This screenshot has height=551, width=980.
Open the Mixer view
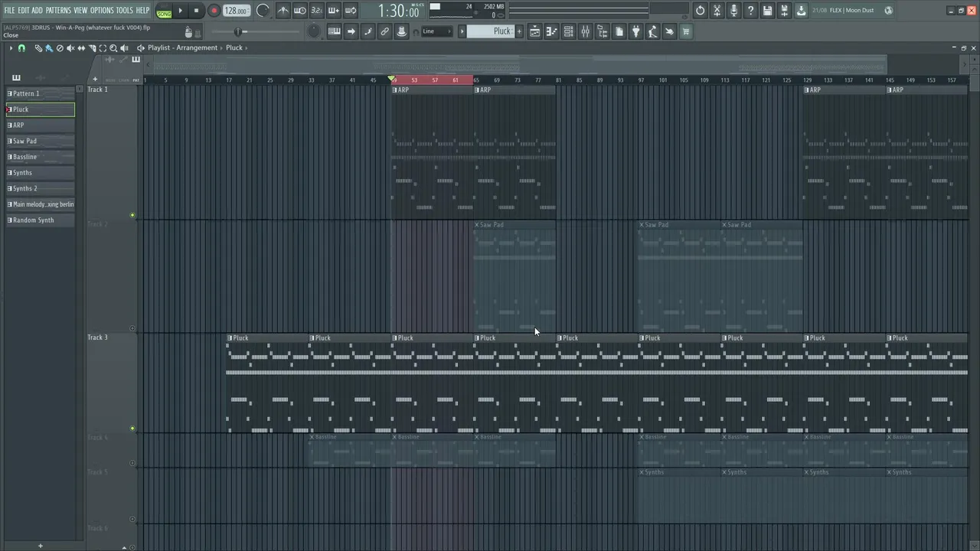coord(585,31)
